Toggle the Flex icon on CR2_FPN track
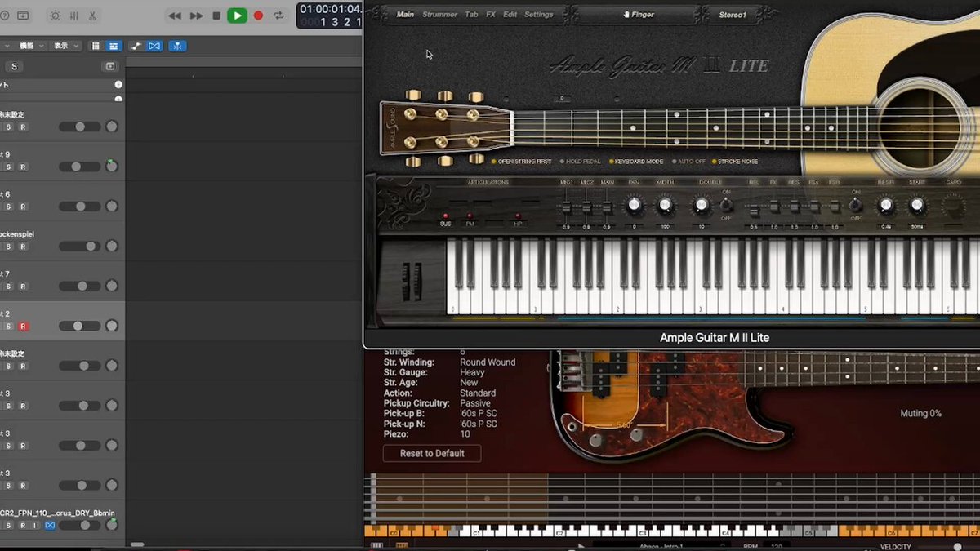The height and width of the screenshot is (551, 980). click(x=50, y=525)
